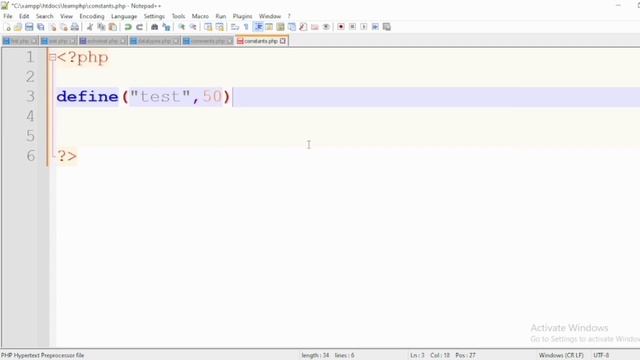Open the ? help menu

click(x=289, y=16)
